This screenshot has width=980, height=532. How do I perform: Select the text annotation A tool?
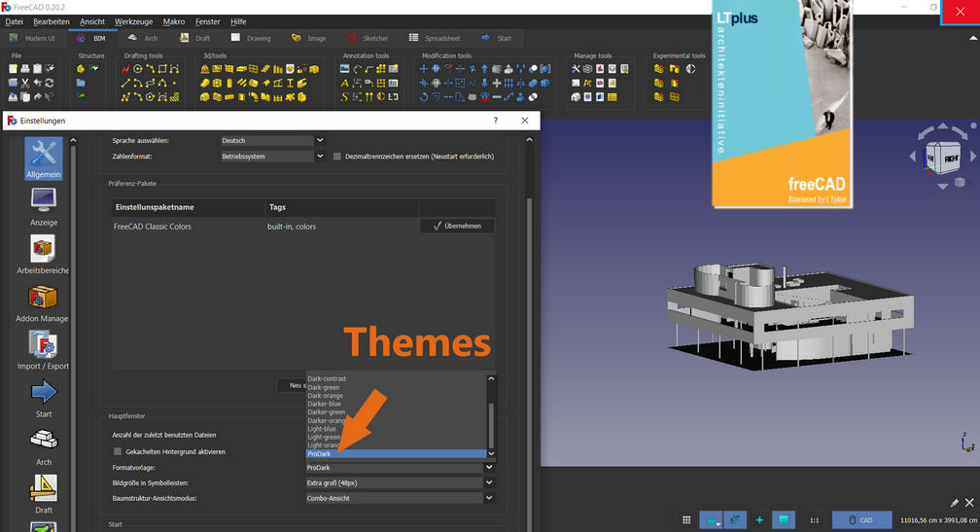(344, 83)
